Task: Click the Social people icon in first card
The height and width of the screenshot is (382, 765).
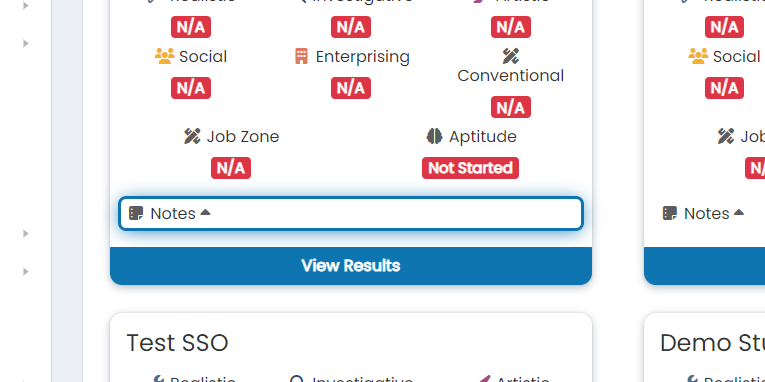Action: click(164, 57)
